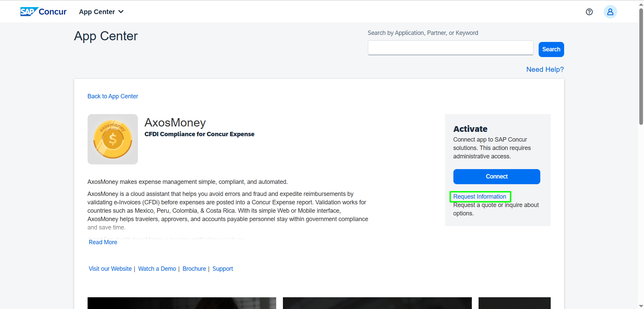Open the help question mark icon
The image size is (644, 309).
(589, 12)
